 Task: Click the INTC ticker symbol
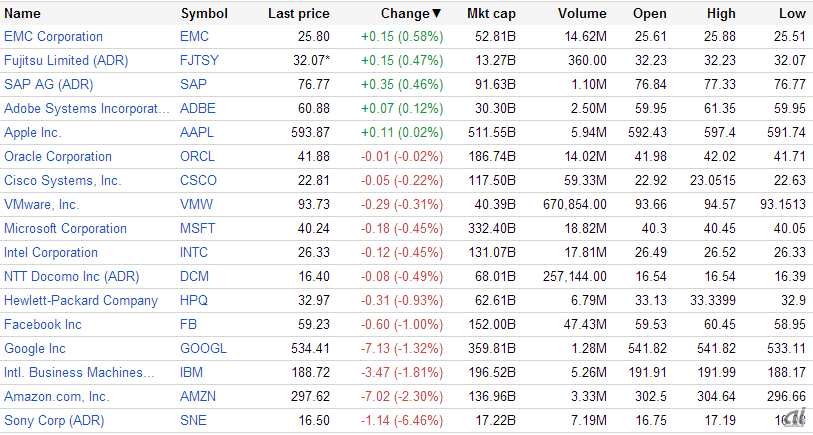click(194, 252)
